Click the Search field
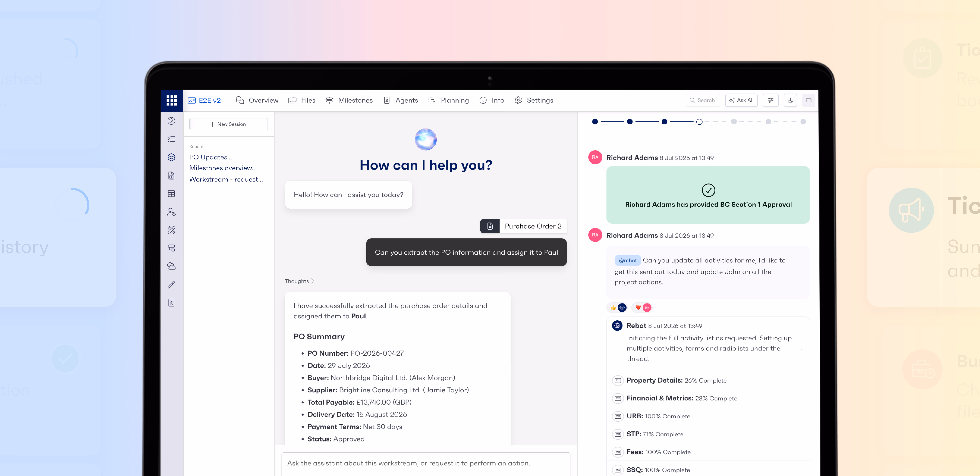This screenshot has height=476, width=980. pos(703,100)
